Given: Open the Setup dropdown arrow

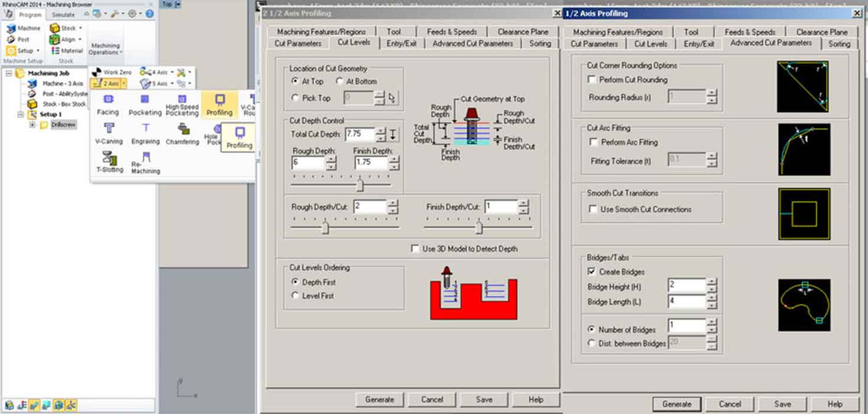Looking at the screenshot, I should 38,51.
